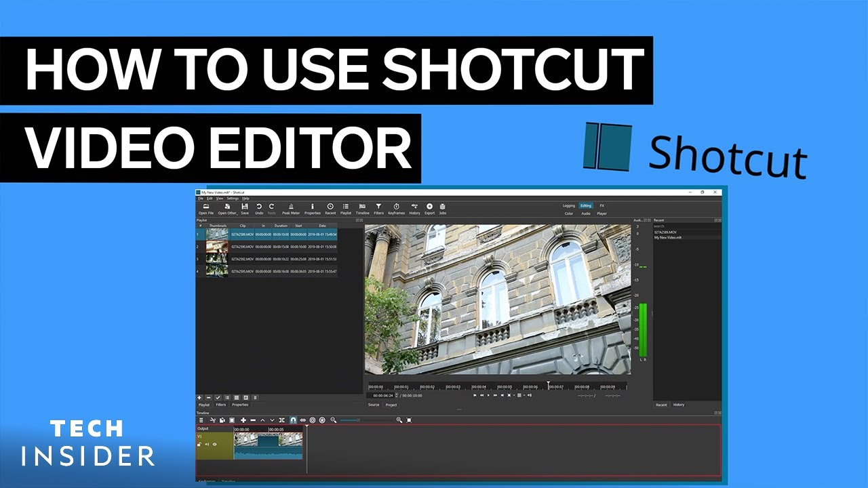Image resolution: width=868 pixels, height=488 pixels.
Task: Open the timeline hamburger menu
Action: pyautogui.click(x=201, y=420)
